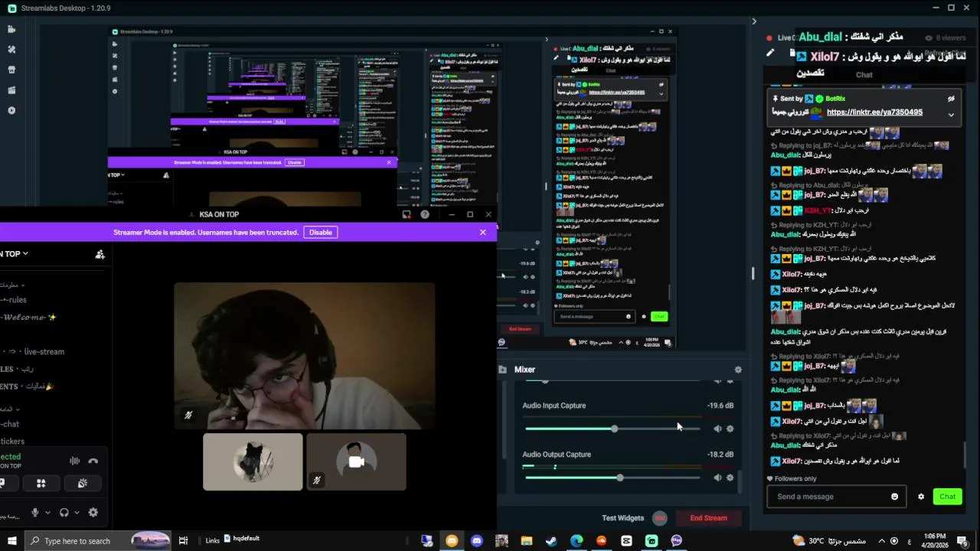Viewport: 980px width, 551px height.
Task: Open Steam from the taskbar
Action: pos(551,540)
